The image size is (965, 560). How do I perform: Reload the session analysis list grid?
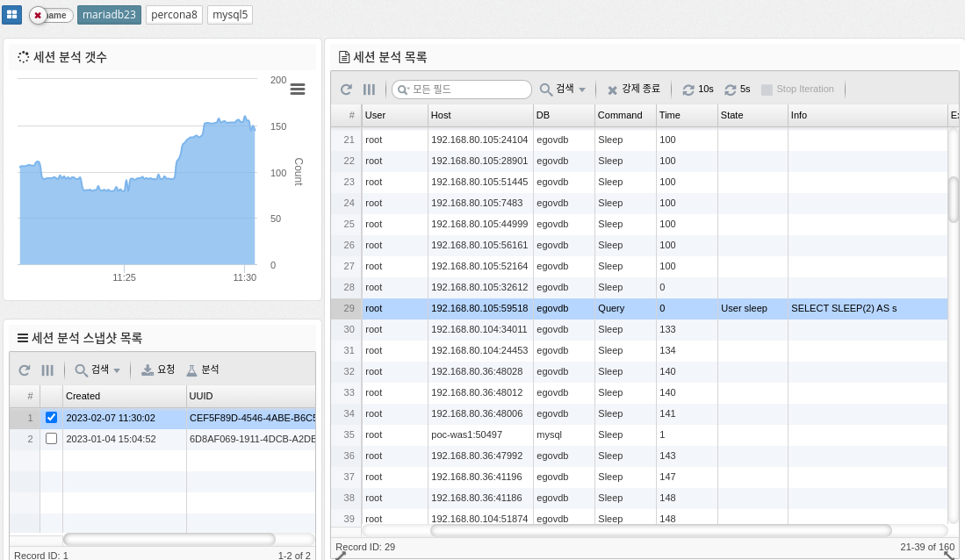point(346,90)
